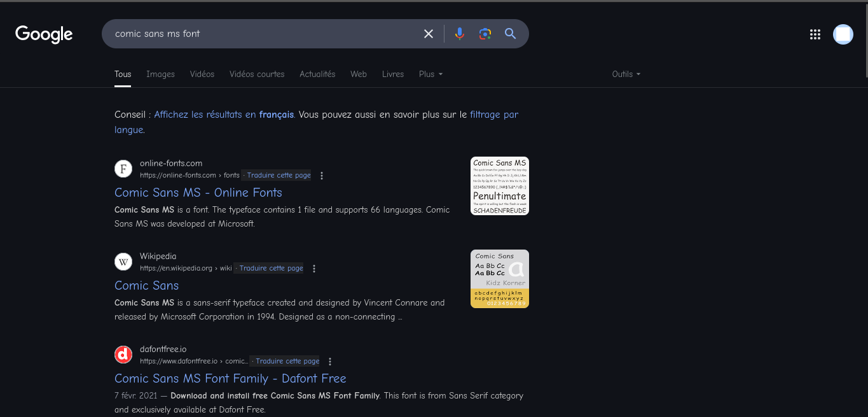This screenshot has height=417, width=868.
Task: Open more options for the Wikipedia result
Action: pos(314,269)
